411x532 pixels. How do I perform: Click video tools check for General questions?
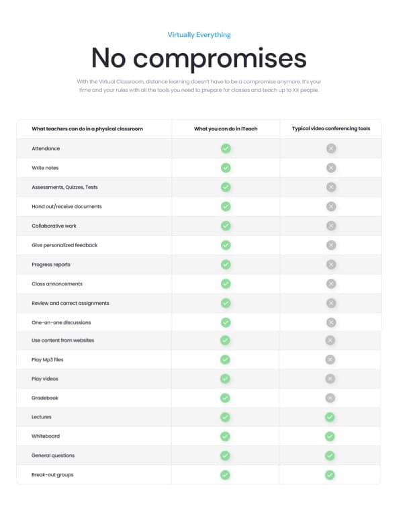330,455
